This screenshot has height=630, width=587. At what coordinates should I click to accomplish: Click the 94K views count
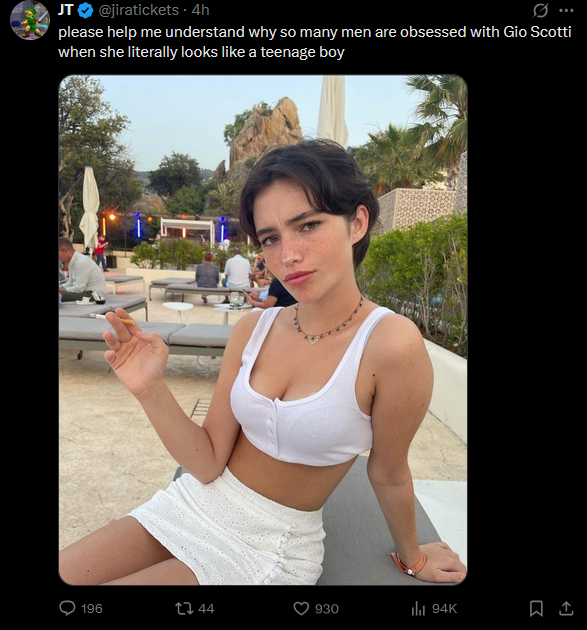pos(444,609)
